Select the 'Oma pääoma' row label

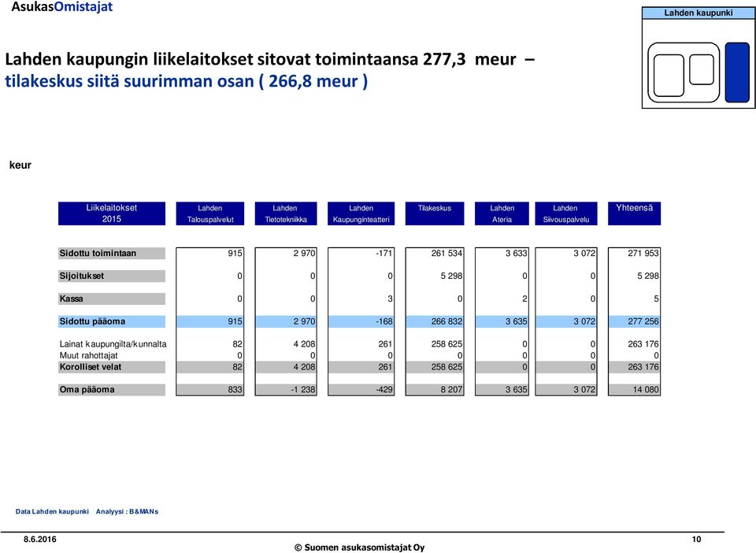point(111,390)
